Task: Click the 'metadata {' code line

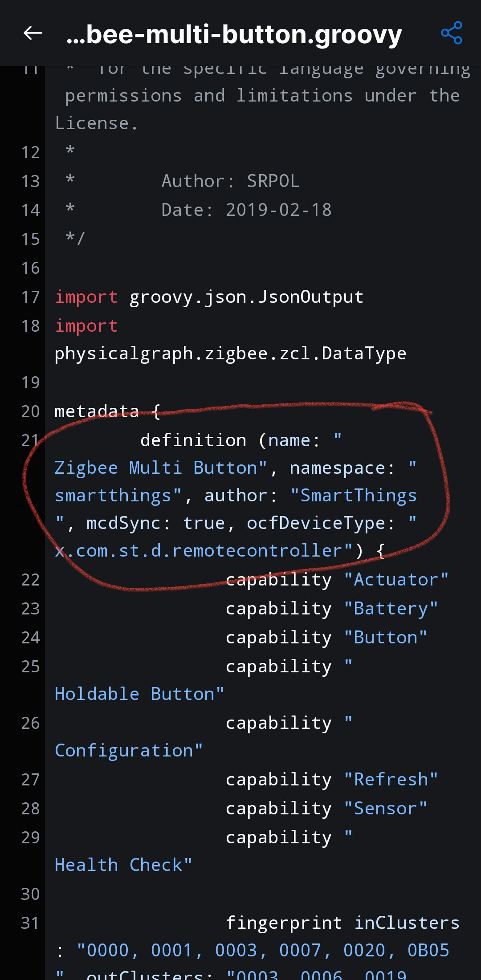Action: 107,411
